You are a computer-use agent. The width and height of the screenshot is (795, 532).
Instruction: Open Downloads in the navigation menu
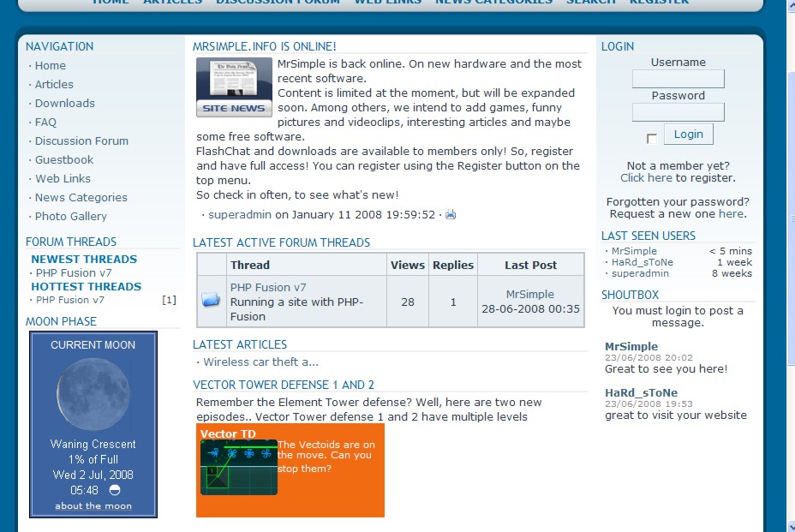[64, 104]
